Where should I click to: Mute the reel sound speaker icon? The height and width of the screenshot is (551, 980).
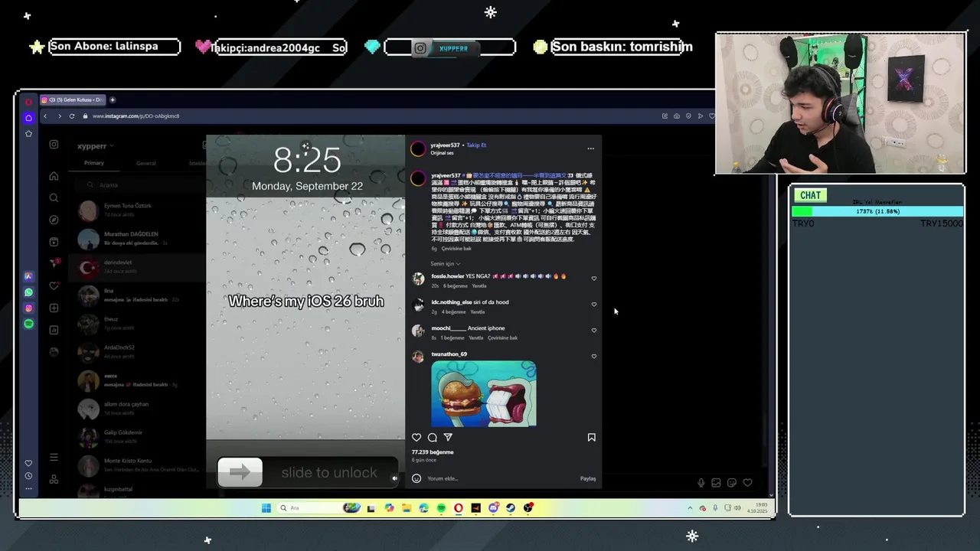pos(395,478)
